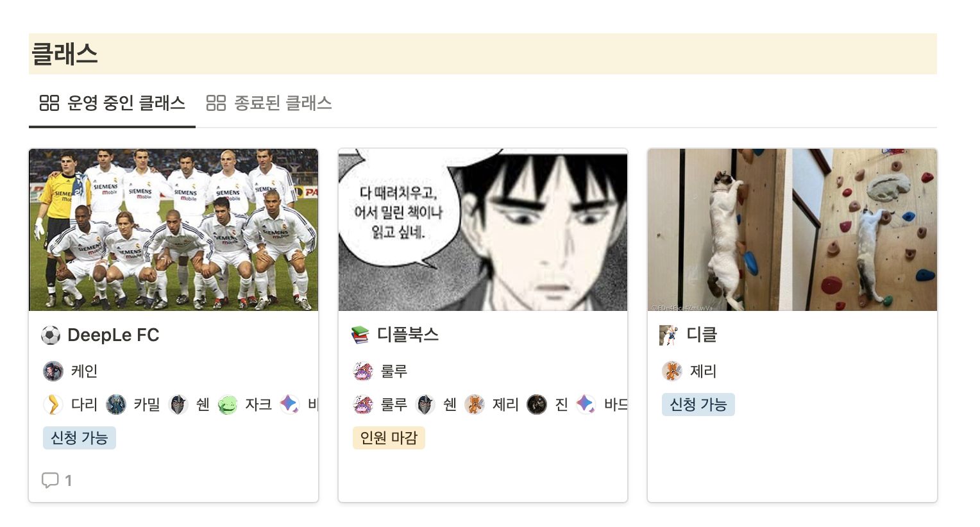Click the 클래스 section heading

click(x=65, y=54)
